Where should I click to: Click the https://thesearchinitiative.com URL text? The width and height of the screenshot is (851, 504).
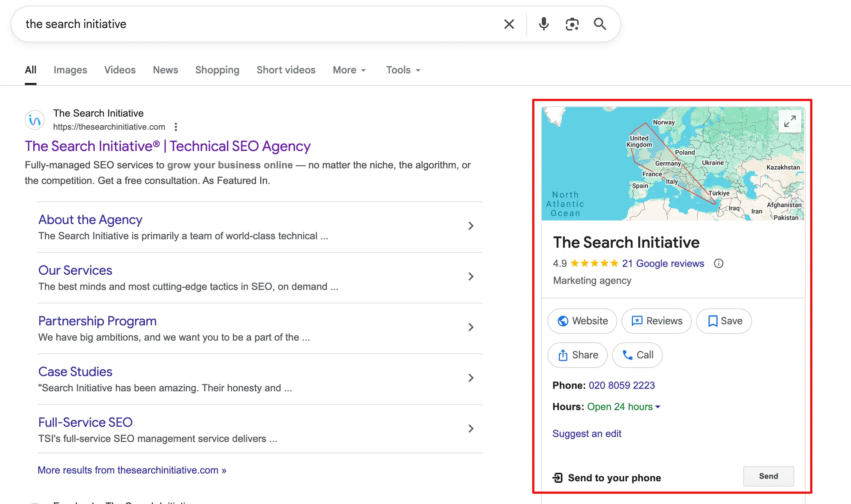109,127
